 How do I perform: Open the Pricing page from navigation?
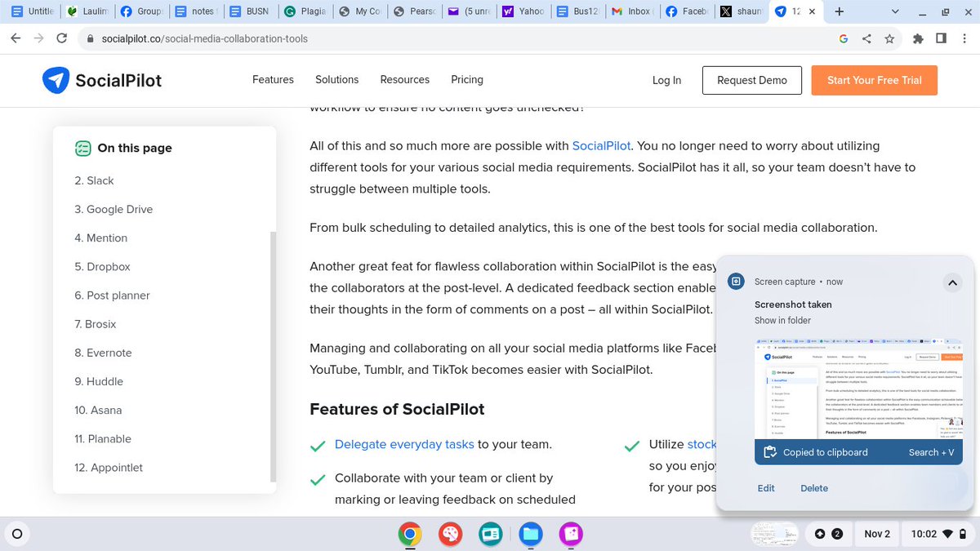click(467, 80)
